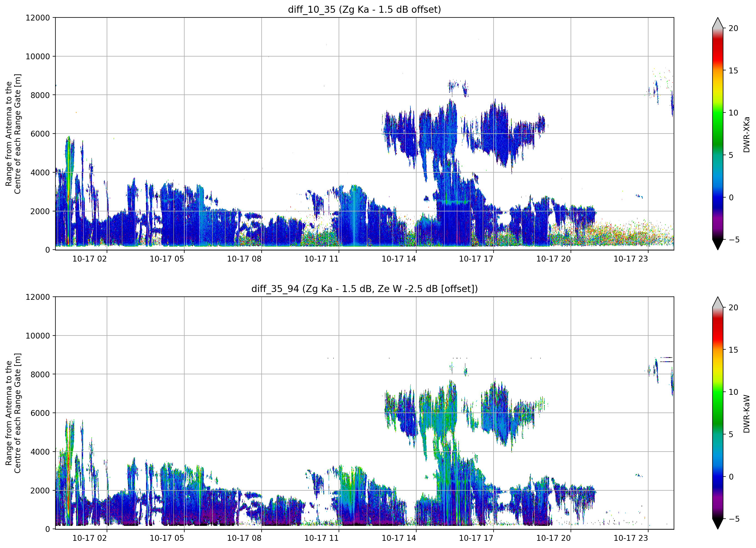Click the '8000' y-axis label of the bottom plot
756x548 pixels.
tap(40, 374)
